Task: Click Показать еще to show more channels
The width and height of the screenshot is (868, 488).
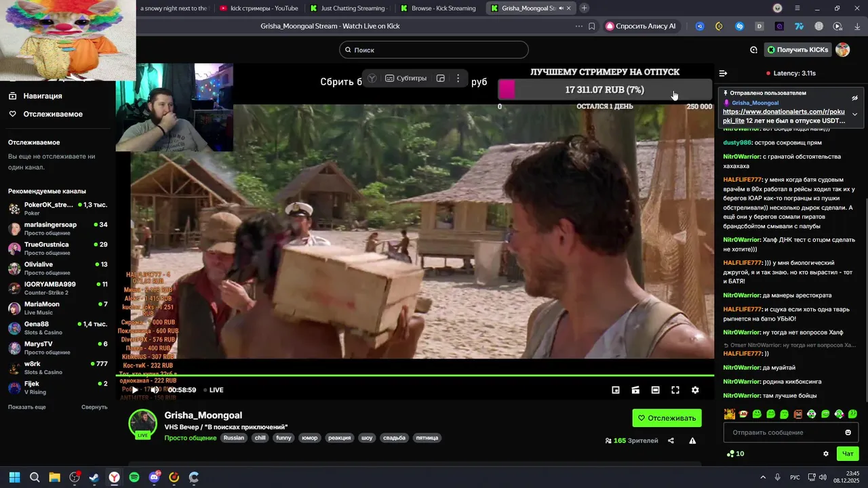Action: coord(26,407)
